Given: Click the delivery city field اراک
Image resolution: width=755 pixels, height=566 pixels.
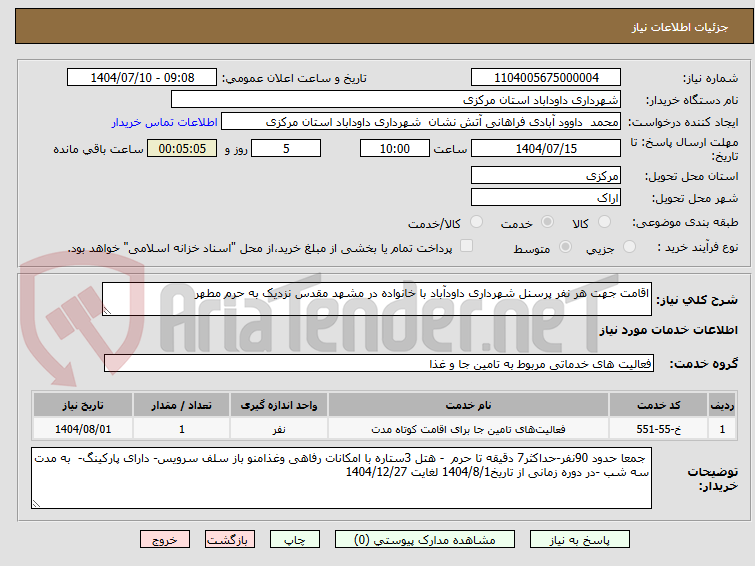Looking at the screenshot, I should (x=546, y=198).
